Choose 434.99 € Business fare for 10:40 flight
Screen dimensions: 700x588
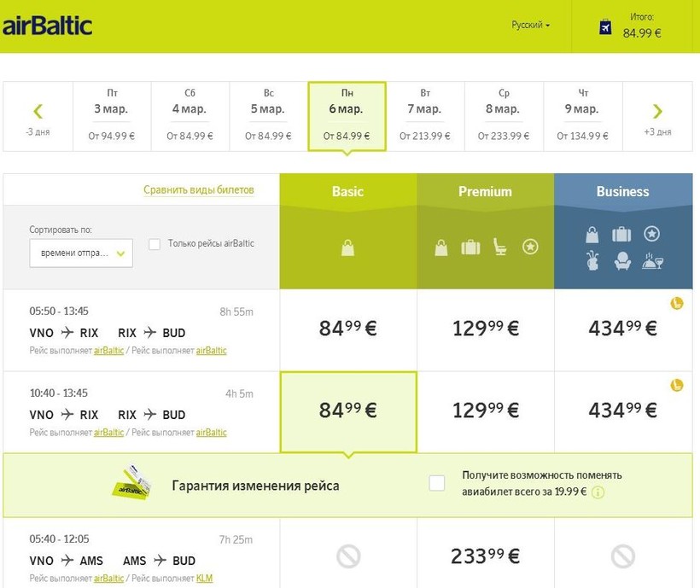[x=623, y=411]
